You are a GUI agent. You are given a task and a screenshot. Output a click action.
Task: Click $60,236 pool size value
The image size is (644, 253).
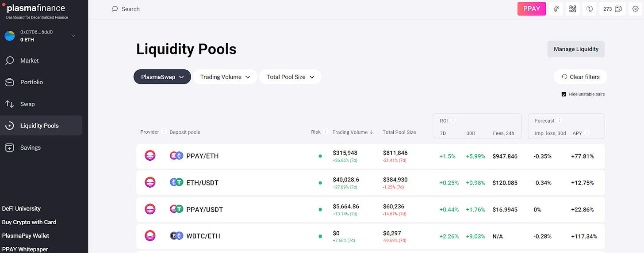click(394, 206)
